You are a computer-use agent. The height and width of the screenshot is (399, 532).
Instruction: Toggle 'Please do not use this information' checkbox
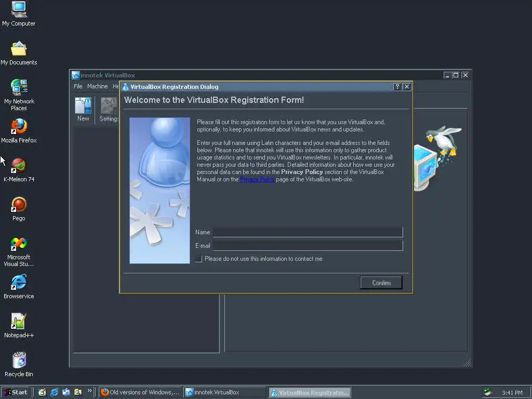[x=199, y=259]
